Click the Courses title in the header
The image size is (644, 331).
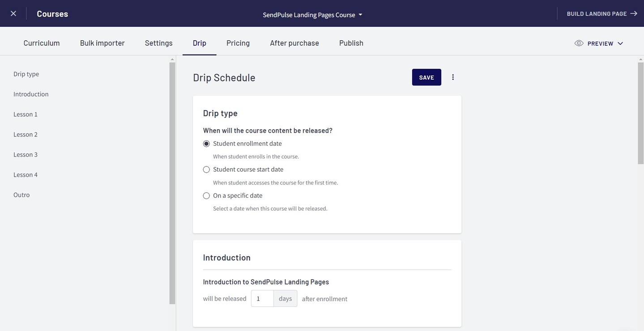52,14
